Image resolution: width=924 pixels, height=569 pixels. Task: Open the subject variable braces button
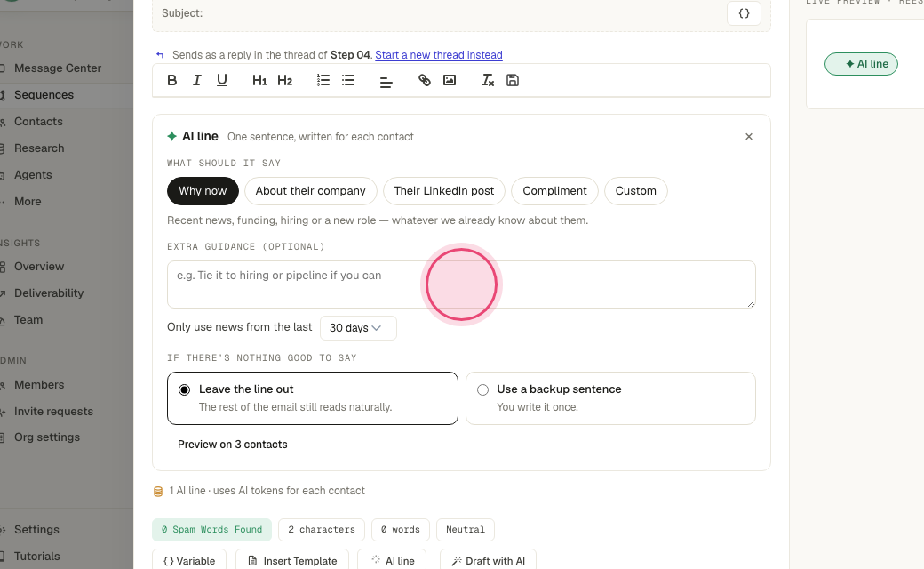[x=744, y=13]
